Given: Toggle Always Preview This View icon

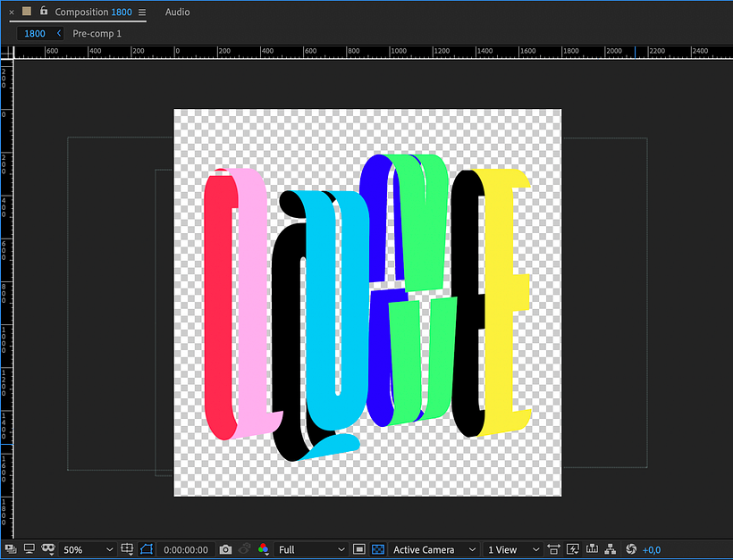Looking at the screenshot, I should coord(11,549).
